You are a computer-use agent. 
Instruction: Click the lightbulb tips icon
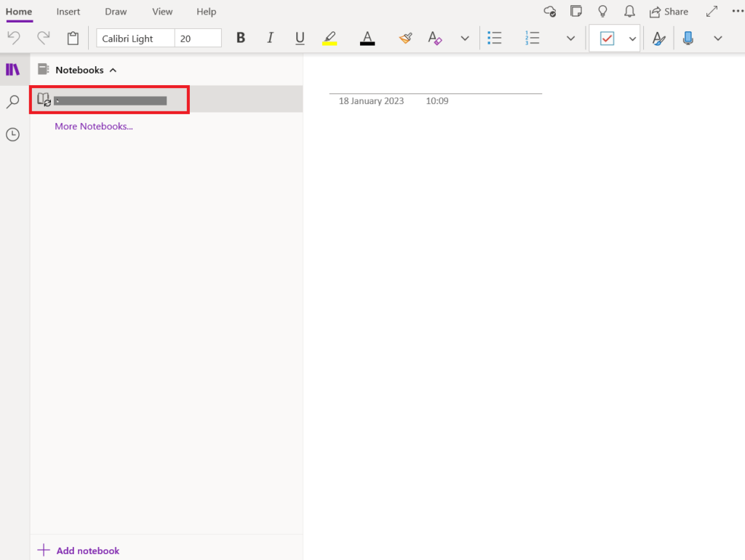(602, 12)
